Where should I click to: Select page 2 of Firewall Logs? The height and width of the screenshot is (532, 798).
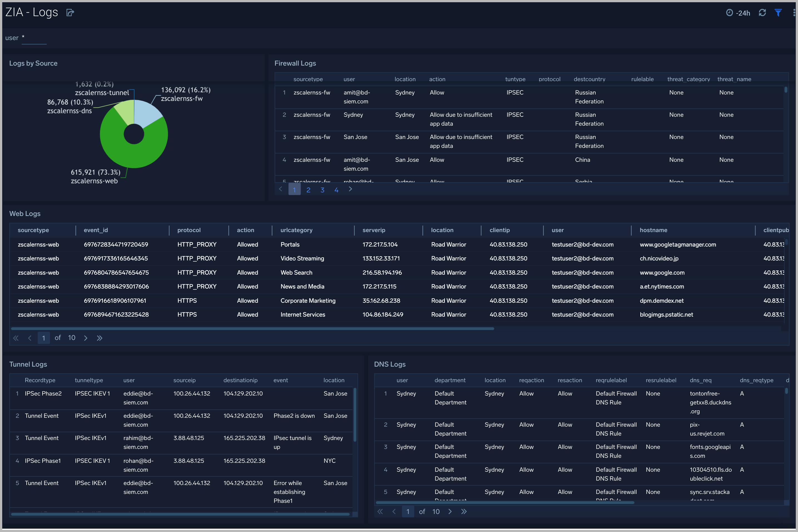(x=308, y=189)
